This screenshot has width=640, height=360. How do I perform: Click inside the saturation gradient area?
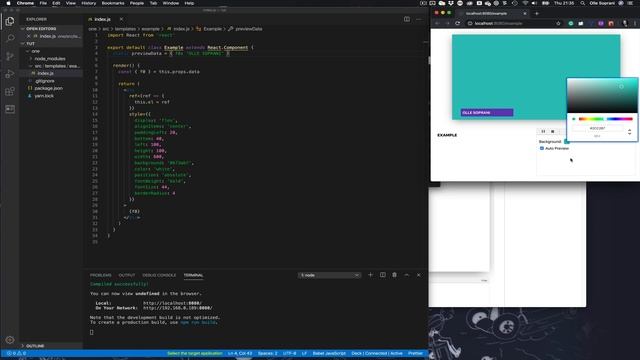click(602, 96)
